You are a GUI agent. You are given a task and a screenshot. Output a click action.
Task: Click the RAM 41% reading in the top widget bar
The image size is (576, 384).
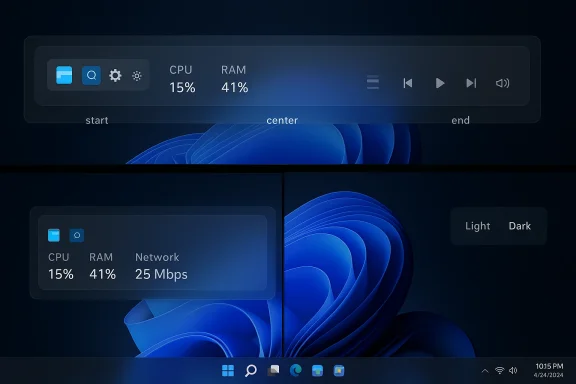pos(234,79)
